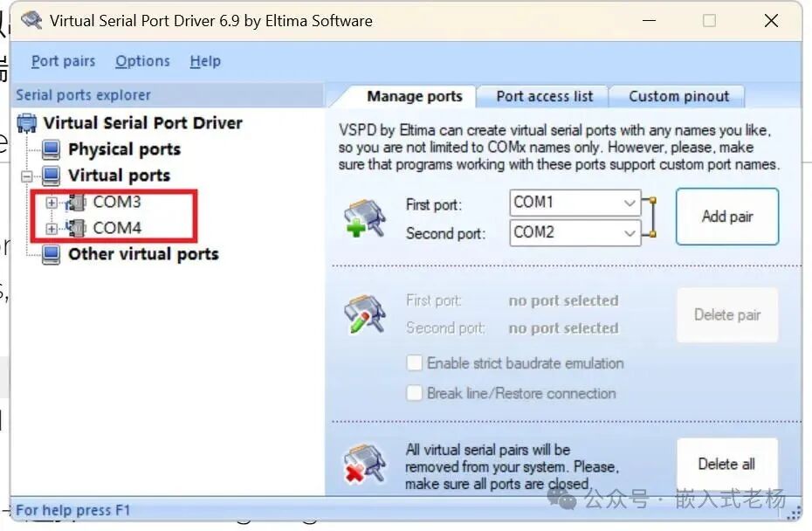This screenshot has height=531, width=812.
Task: Click the Delete all button
Action: click(x=727, y=464)
